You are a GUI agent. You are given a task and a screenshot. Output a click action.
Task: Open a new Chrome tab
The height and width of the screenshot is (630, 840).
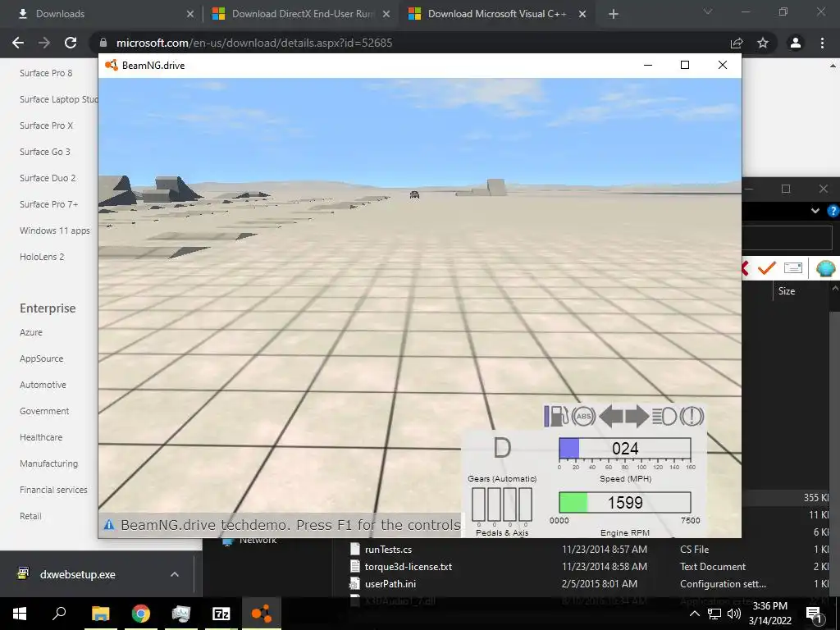[x=614, y=14]
